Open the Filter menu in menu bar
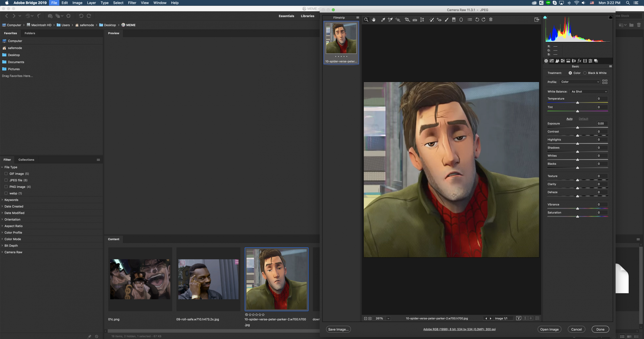 click(132, 3)
